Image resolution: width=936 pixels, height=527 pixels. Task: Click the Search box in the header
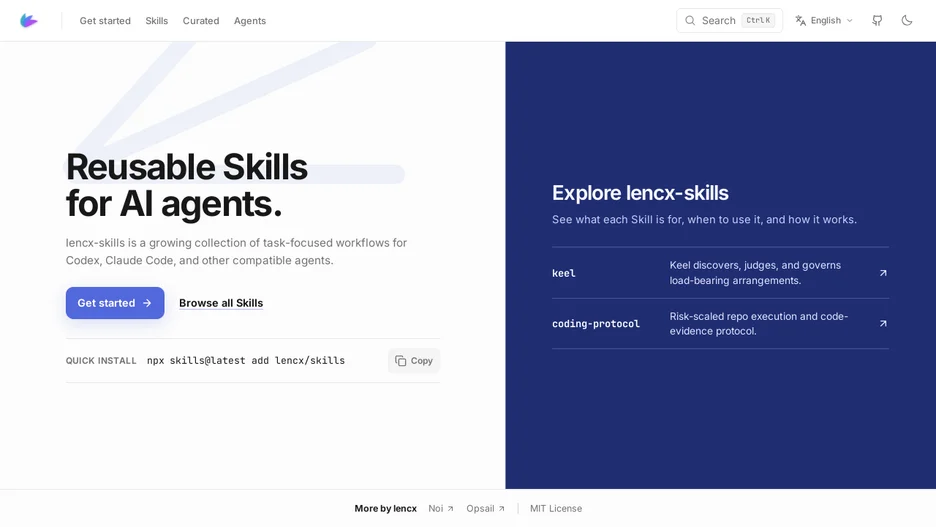[x=729, y=20]
